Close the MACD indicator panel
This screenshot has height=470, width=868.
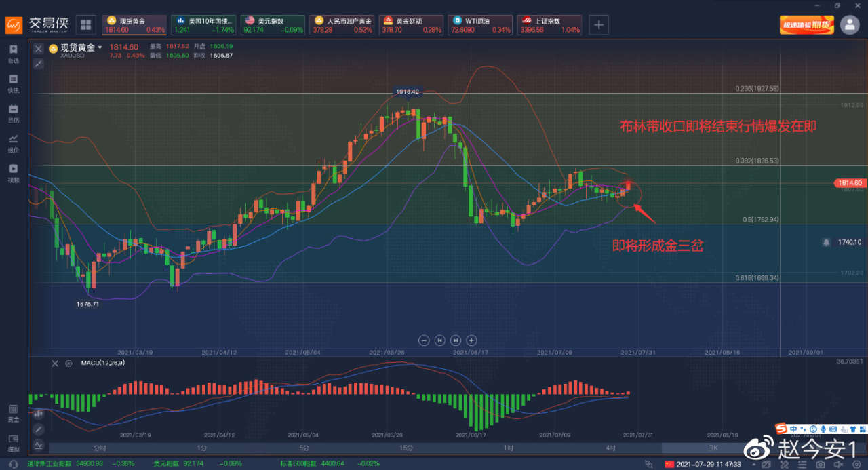click(x=56, y=364)
